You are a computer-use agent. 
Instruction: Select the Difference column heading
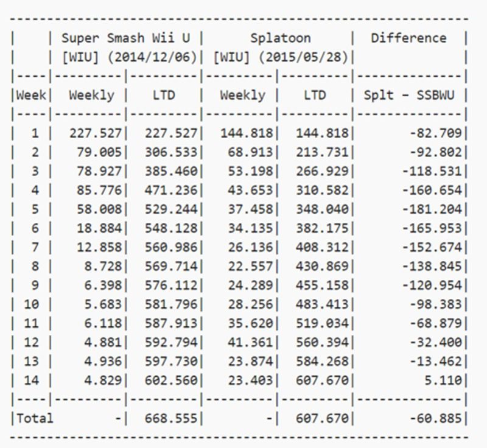(x=408, y=38)
